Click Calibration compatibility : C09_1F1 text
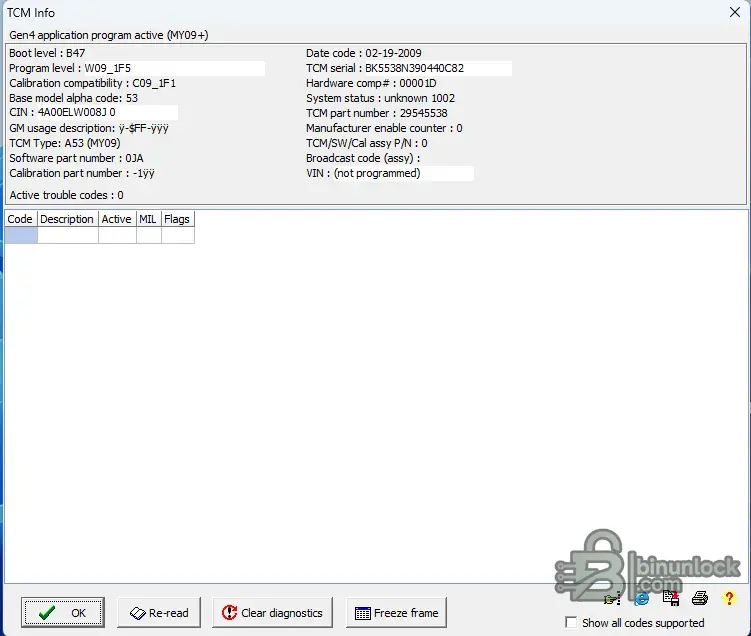Viewport: 751px width, 636px height. [92, 83]
